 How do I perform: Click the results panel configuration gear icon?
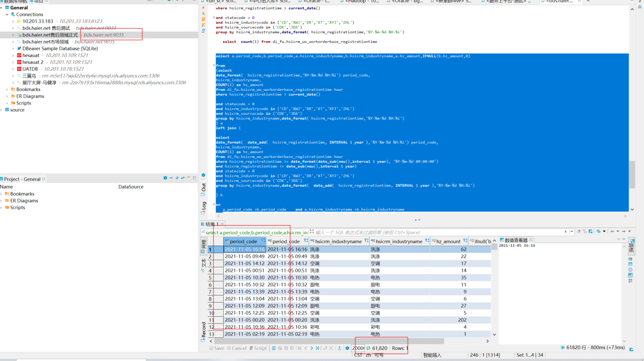point(347,348)
